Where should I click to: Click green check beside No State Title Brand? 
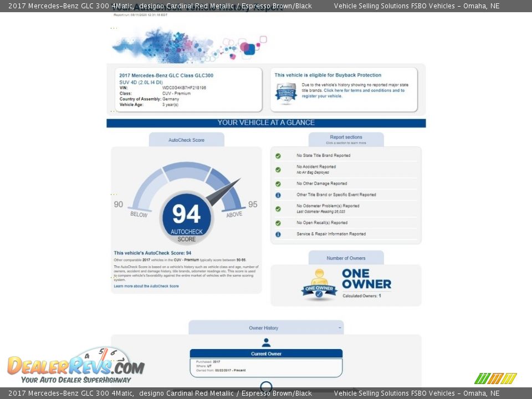point(278,156)
